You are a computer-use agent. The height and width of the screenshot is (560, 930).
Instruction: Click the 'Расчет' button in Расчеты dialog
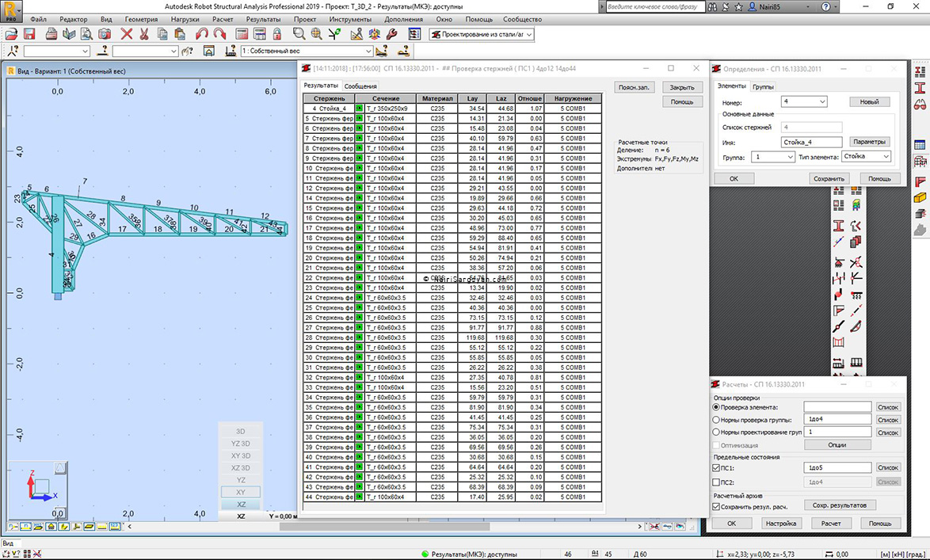tap(831, 524)
